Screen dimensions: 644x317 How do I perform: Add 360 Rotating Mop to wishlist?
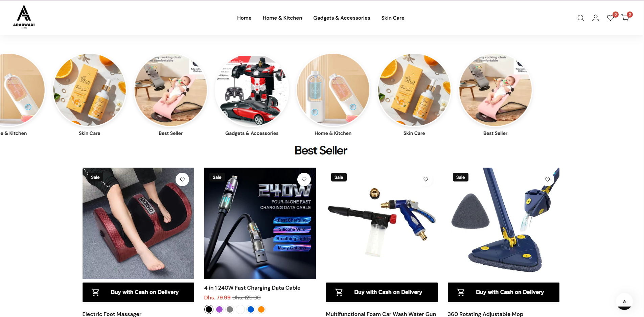coord(548,179)
